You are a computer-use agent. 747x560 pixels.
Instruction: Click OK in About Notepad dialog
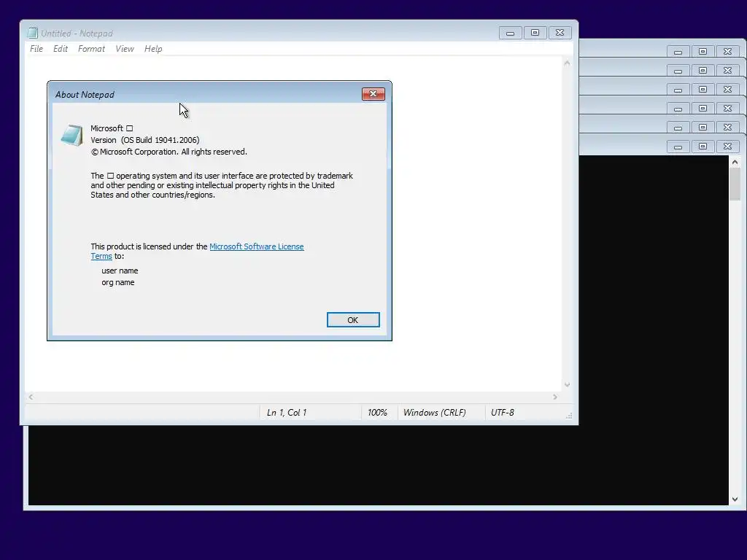tap(353, 320)
